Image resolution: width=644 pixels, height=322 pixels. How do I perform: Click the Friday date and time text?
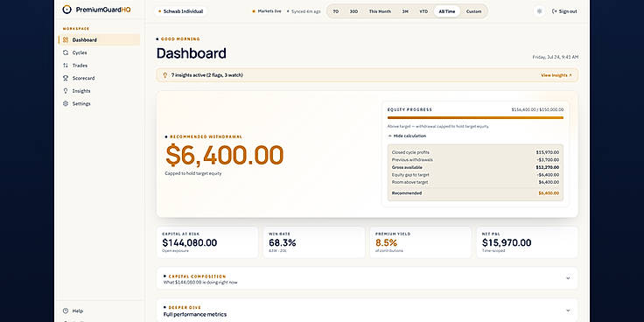point(556,57)
